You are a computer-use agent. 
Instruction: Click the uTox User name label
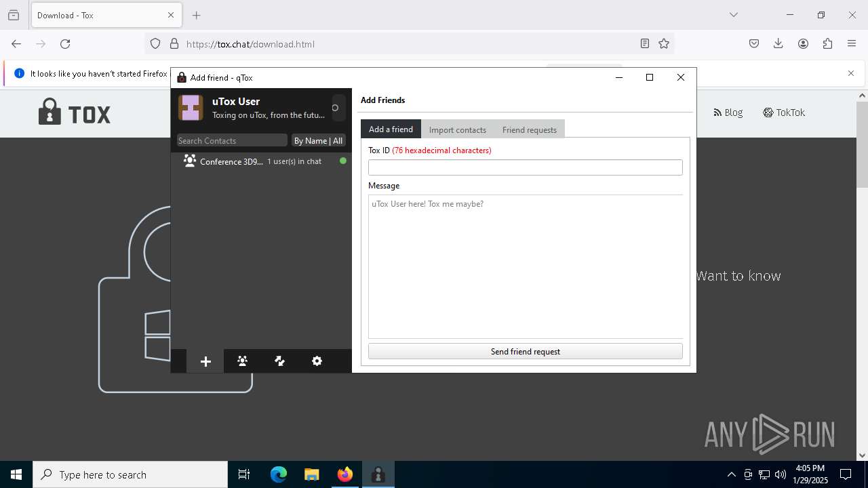236,101
